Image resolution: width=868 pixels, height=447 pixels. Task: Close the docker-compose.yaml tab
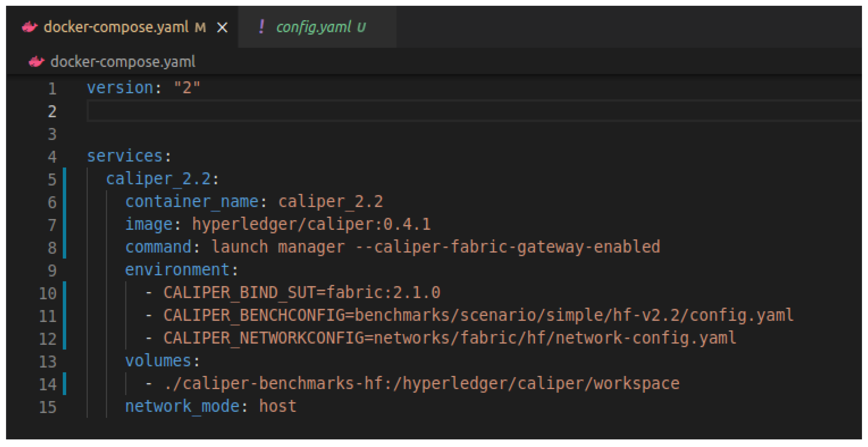[222, 27]
